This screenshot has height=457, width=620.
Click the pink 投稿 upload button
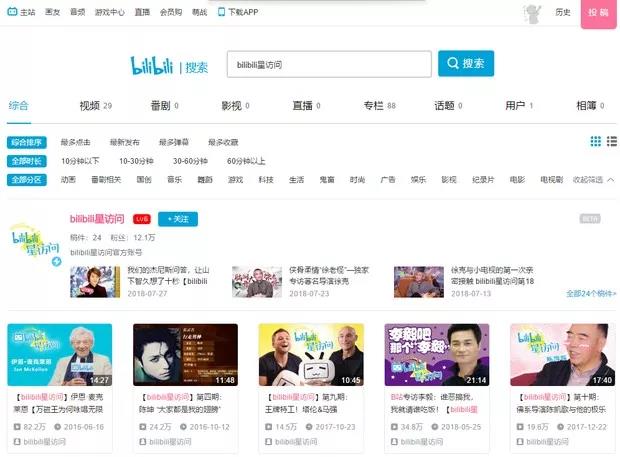coord(598,13)
